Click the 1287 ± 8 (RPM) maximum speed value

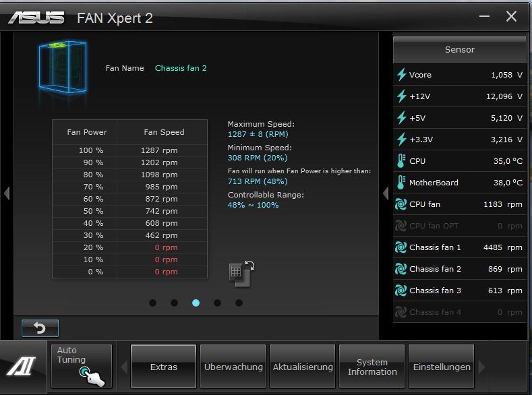[x=258, y=134]
